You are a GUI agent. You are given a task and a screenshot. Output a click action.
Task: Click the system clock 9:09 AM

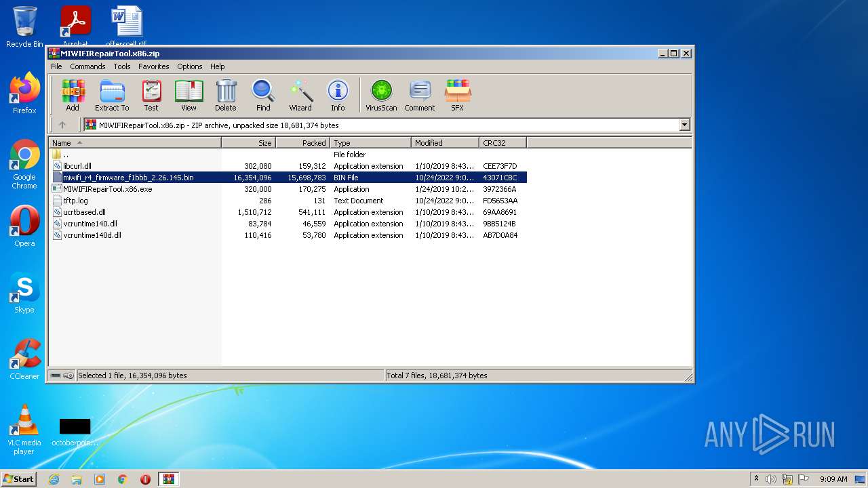833,479
